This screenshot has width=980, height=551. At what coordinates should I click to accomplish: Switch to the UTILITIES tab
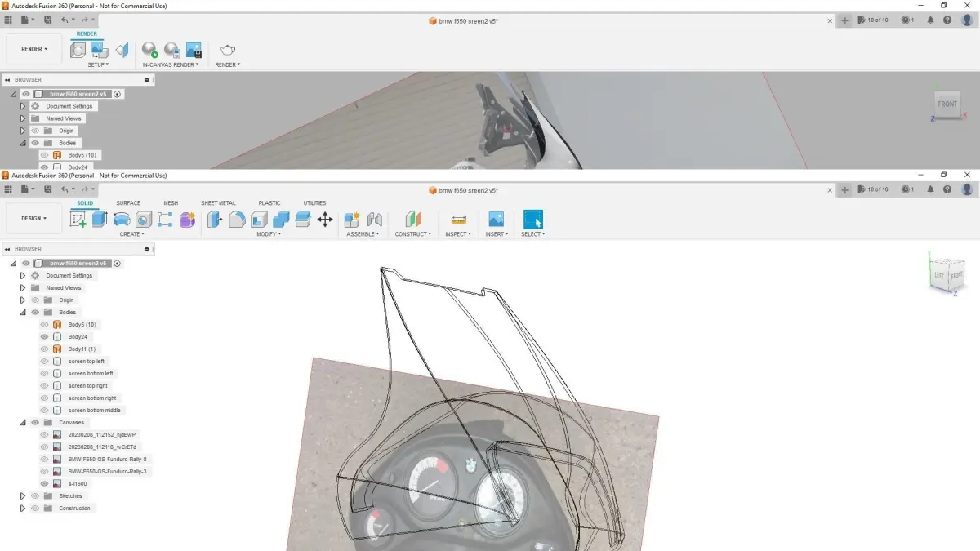(x=314, y=203)
